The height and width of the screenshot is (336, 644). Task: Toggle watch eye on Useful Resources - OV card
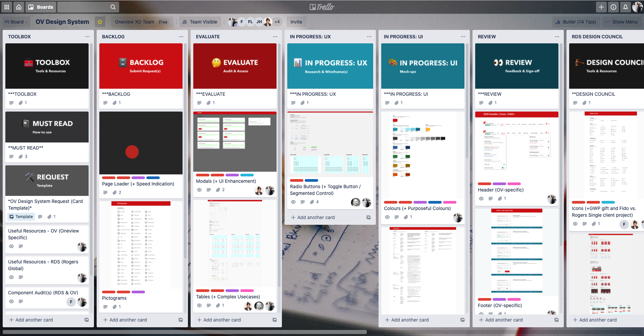pyautogui.click(x=11, y=246)
